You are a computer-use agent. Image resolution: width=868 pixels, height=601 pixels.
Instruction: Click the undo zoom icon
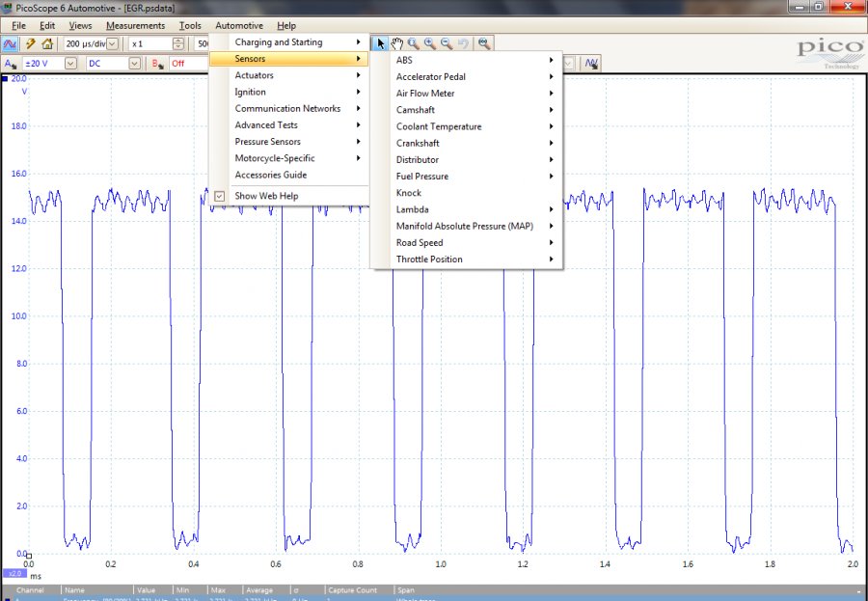pyautogui.click(x=463, y=43)
